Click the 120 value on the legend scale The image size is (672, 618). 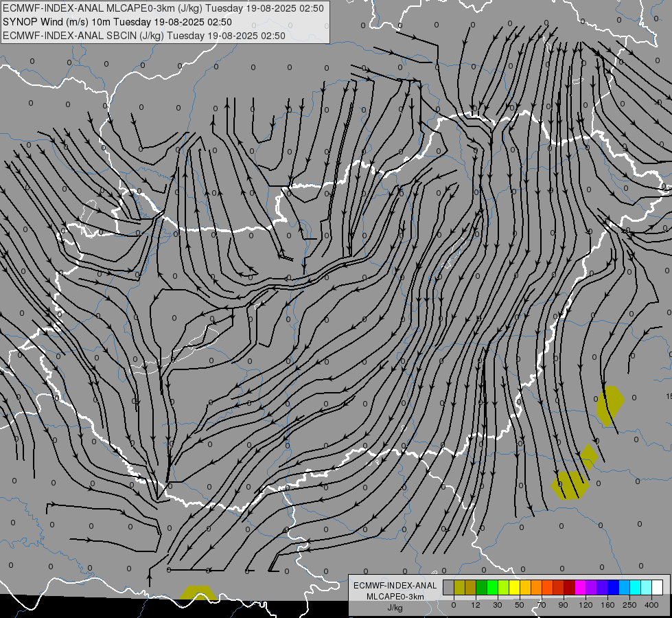(x=586, y=605)
